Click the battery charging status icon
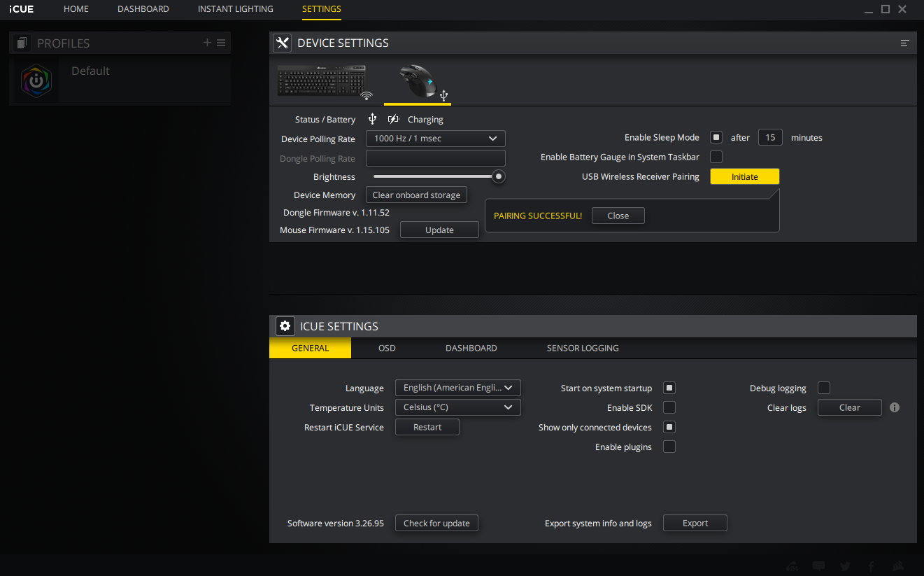This screenshot has height=576, width=924. (x=394, y=119)
